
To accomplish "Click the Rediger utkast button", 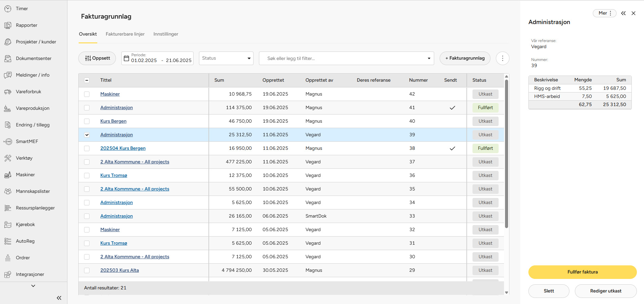I will click(605, 291).
